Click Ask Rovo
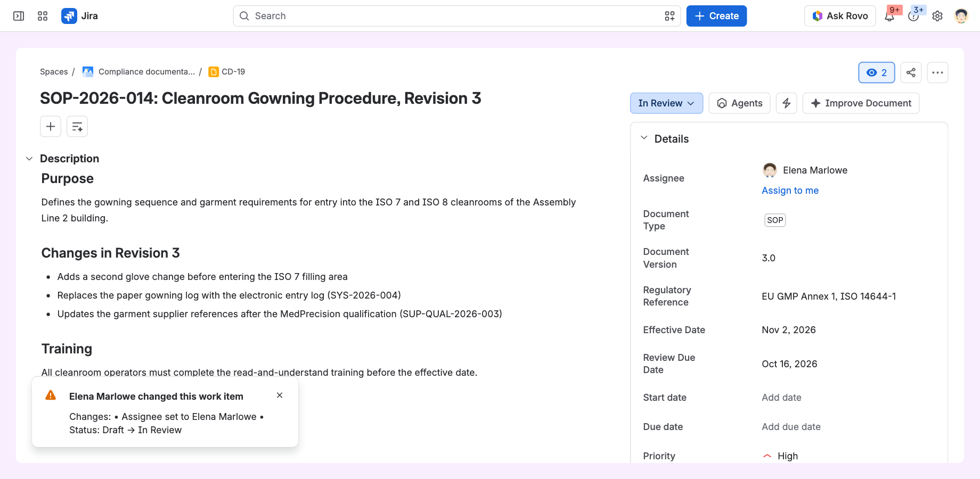This screenshot has height=479, width=980. click(840, 16)
